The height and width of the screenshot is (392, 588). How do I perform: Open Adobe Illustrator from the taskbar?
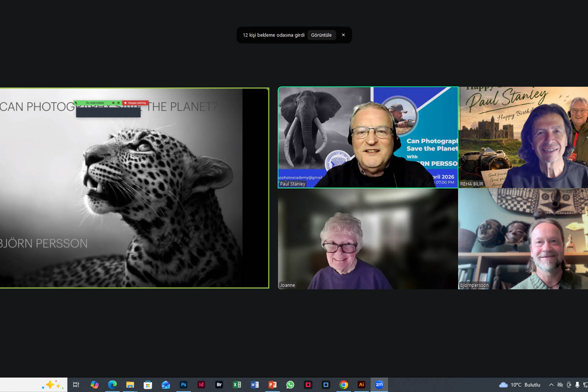(x=361, y=385)
